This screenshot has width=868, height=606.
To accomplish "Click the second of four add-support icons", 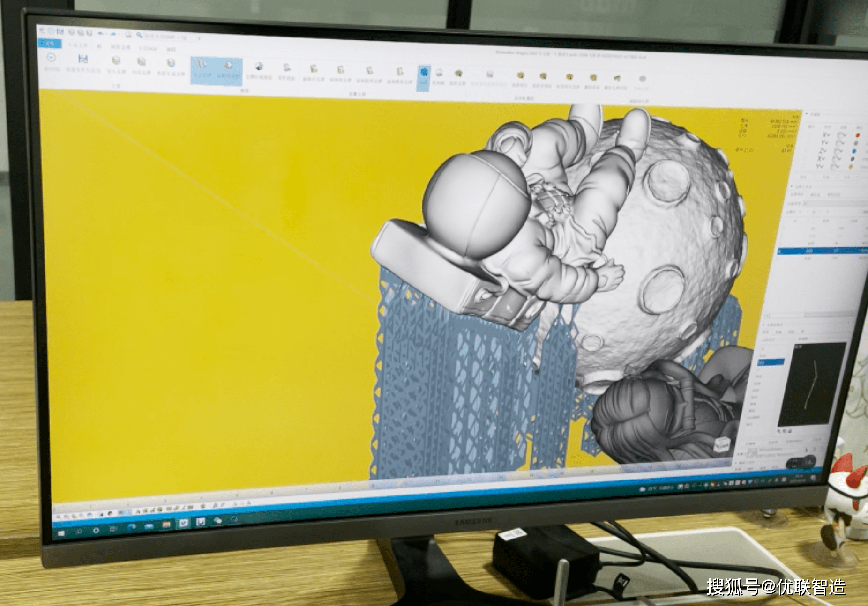I will (x=341, y=70).
